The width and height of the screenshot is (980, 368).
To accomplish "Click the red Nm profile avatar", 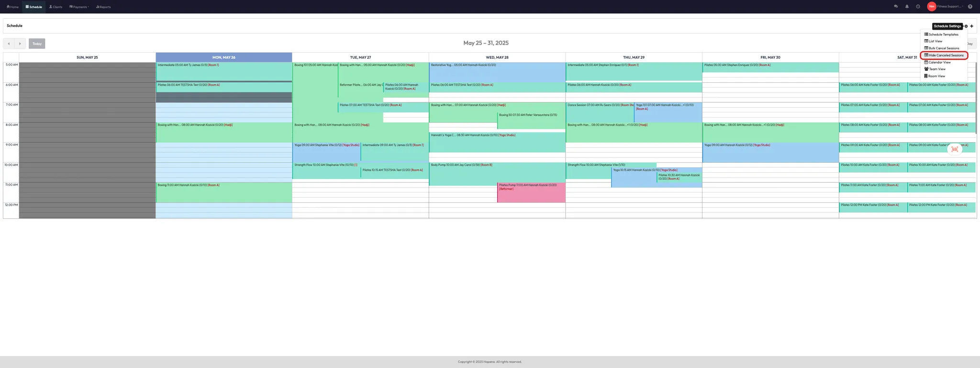I will click(931, 7).
